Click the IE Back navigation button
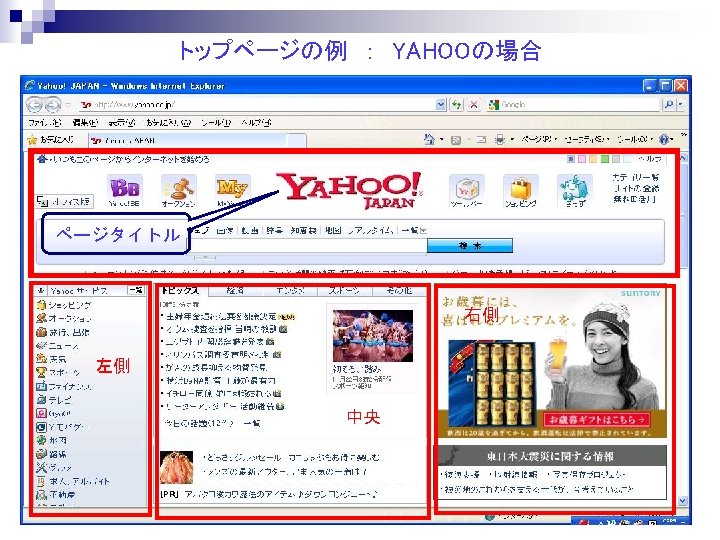Screen dimensions: 720x540 point(34,105)
